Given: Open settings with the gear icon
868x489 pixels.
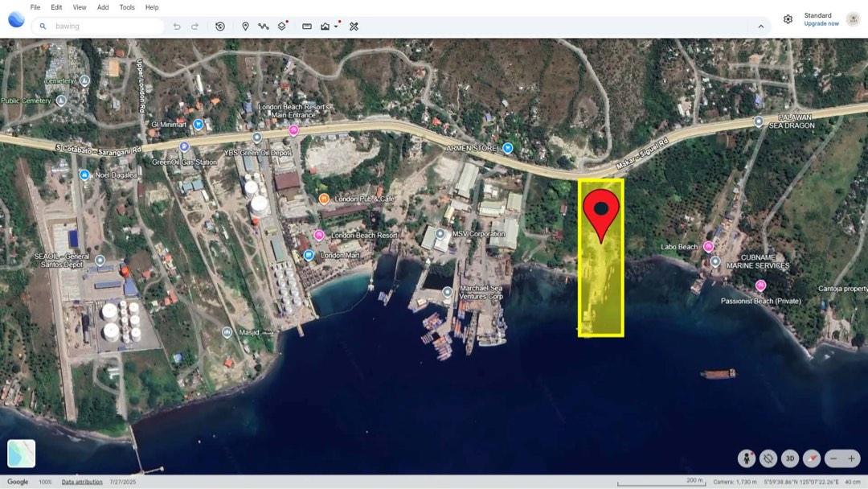Looking at the screenshot, I should 788,19.
